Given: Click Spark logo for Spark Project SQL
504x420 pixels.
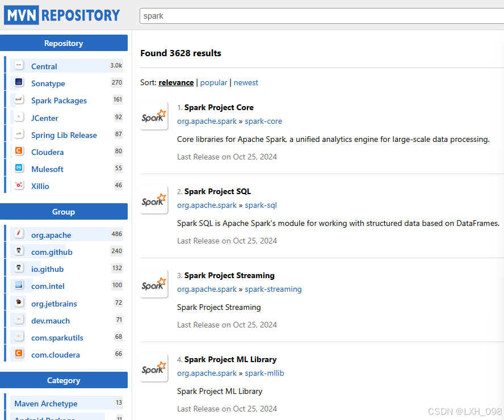Looking at the screenshot, I should coord(154,200).
